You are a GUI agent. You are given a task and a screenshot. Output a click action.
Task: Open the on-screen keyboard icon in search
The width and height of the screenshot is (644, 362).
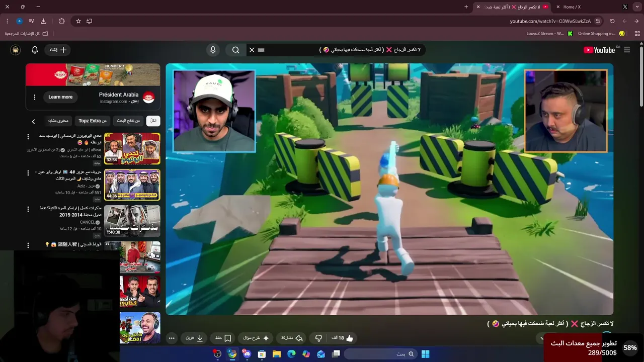coord(261,50)
